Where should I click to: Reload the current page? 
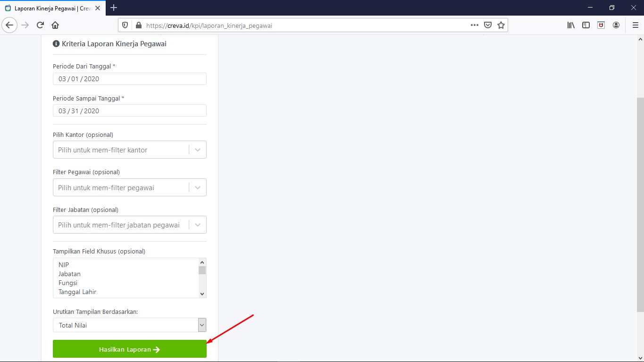click(x=40, y=25)
